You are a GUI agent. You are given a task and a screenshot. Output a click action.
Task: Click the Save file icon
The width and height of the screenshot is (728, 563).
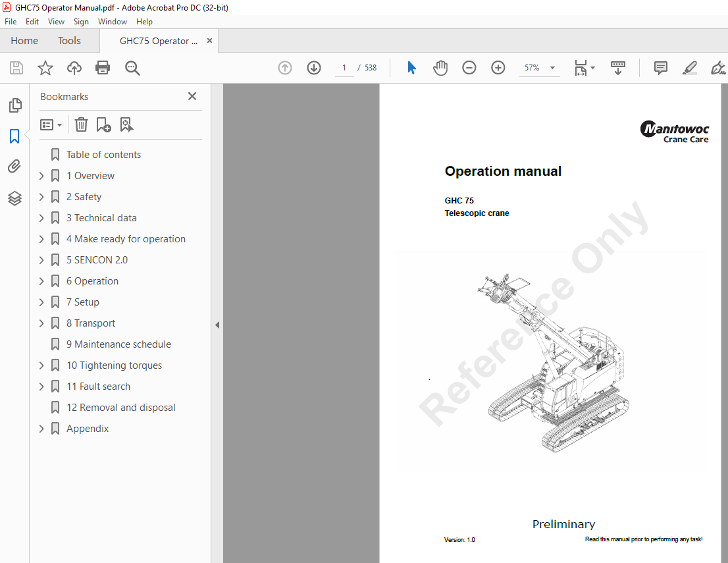(16, 68)
